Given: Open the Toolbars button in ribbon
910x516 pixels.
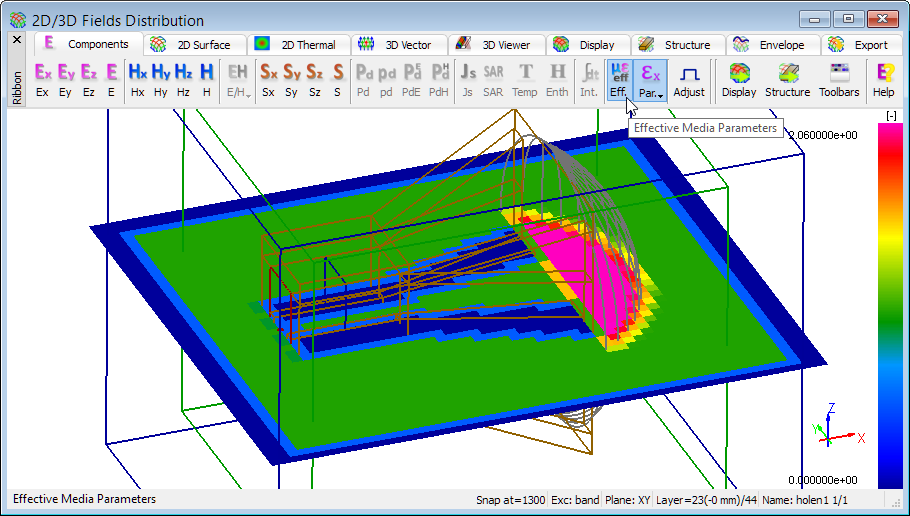Looking at the screenshot, I should click(838, 79).
